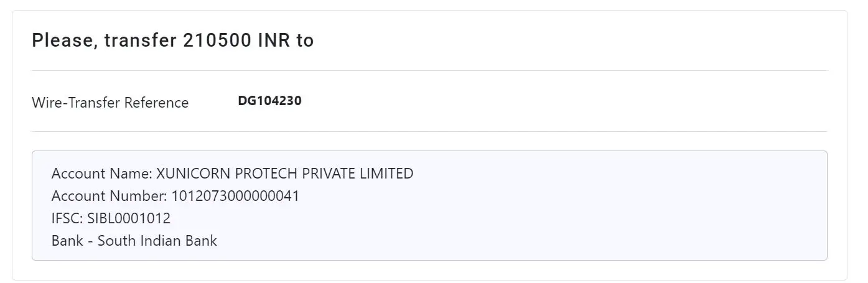Click the "Account Number:" label

pos(110,196)
